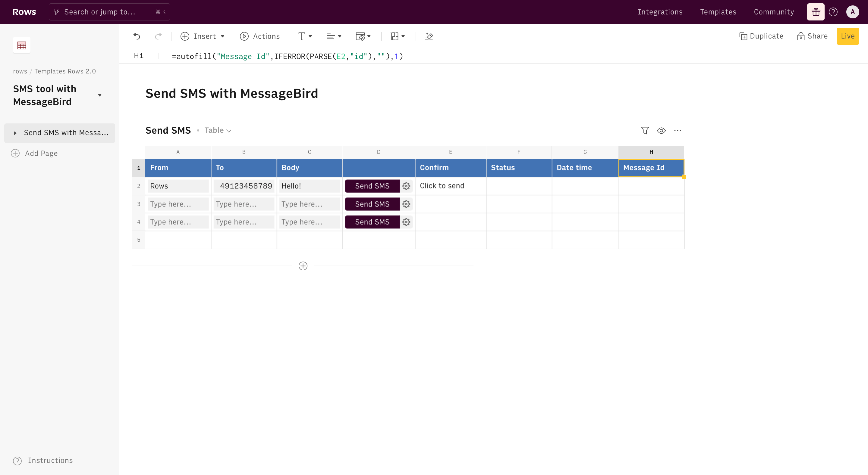Toggle hidden columns with eye icon
This screenshot has width=868, height=475.
(661, 131)
